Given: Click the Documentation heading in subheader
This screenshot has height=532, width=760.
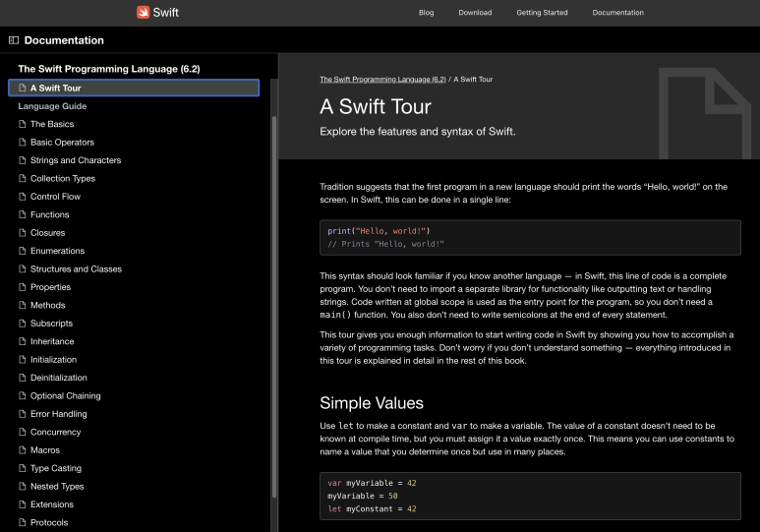Looking at the screenshot, I should click(x=64, y=40).
